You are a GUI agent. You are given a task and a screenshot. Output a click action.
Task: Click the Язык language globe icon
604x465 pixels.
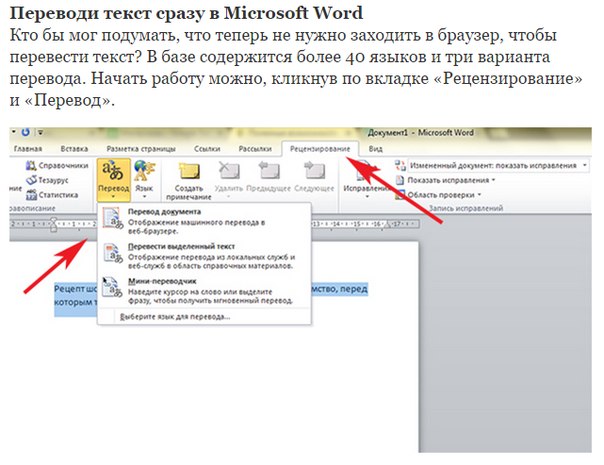[144, 171]
